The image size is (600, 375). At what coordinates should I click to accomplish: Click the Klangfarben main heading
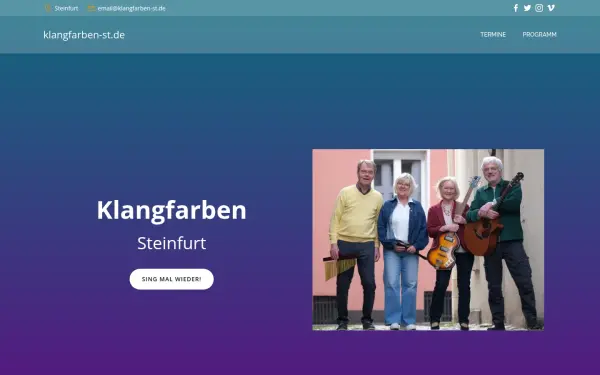(171, 210)
